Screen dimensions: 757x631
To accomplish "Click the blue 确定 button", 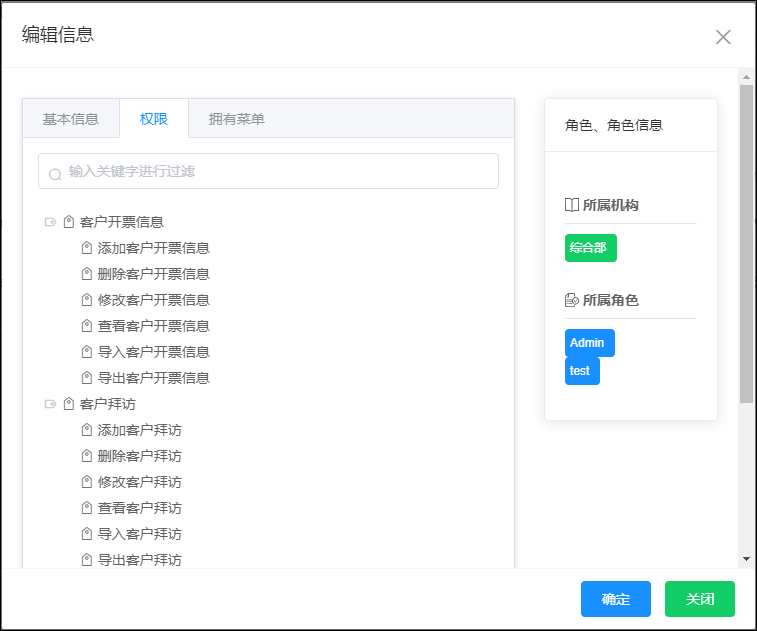I will tap(616, 599).
